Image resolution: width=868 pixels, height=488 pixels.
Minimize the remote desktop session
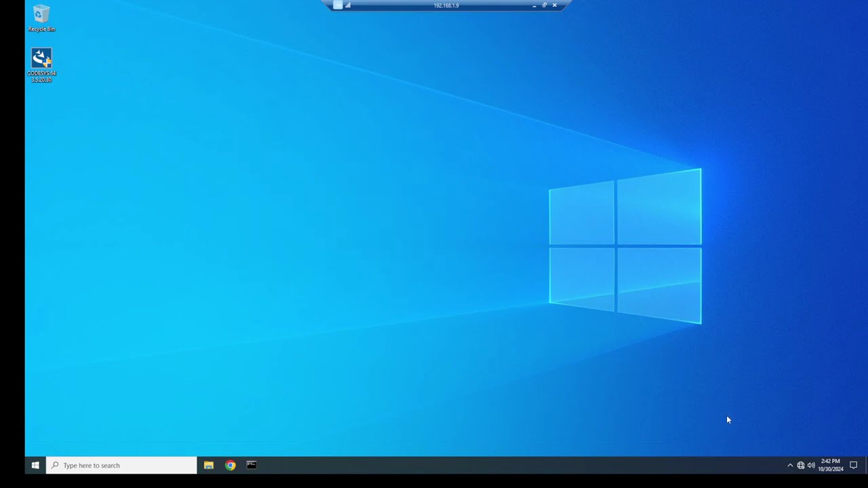click(x=534, y=5)
